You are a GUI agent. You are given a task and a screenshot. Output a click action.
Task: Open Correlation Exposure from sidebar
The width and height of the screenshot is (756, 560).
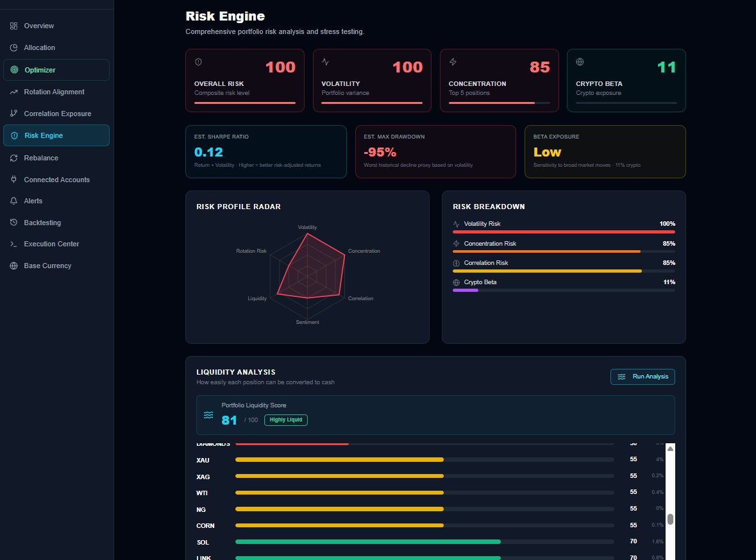tap(56, 114)
